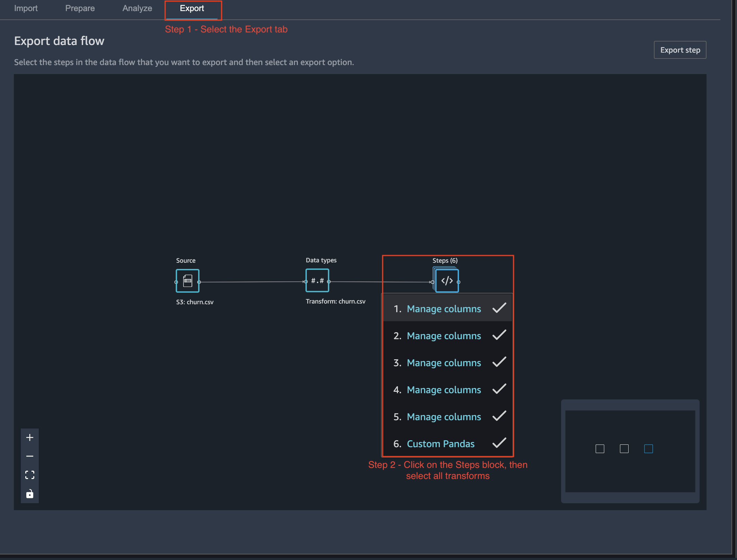Image resolution: width=737 pixels, height=560 pixels.
Task: Click the minimap overview panel
Action: pos(630,451)
